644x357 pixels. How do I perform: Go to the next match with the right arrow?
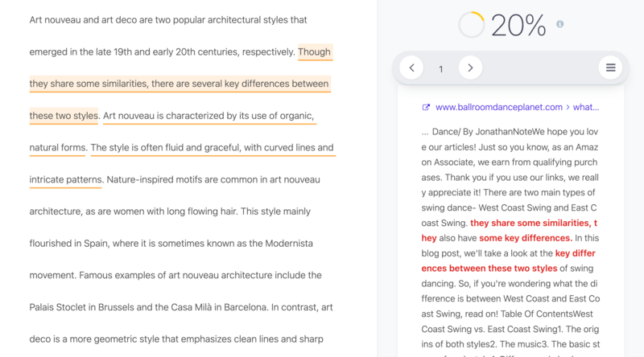pyautogui.click(x=470, y=68)
